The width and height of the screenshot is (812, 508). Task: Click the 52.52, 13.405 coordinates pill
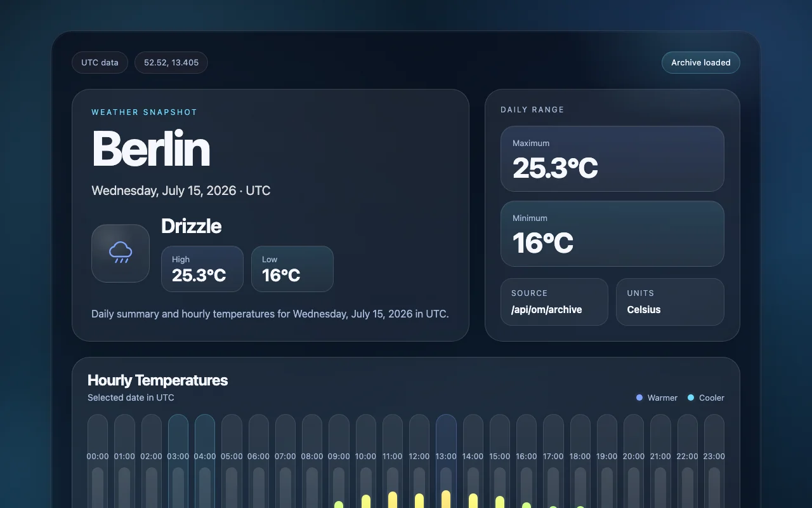[171, 63]
